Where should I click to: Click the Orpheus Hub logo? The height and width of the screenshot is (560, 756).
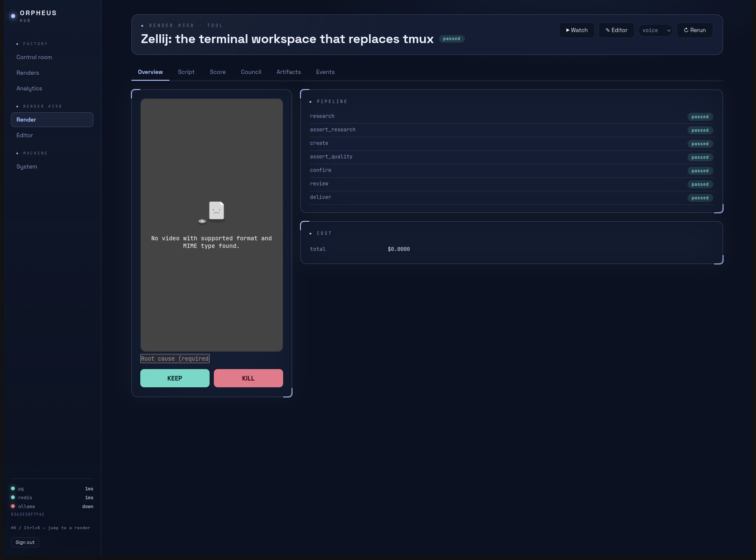[33, 16]
